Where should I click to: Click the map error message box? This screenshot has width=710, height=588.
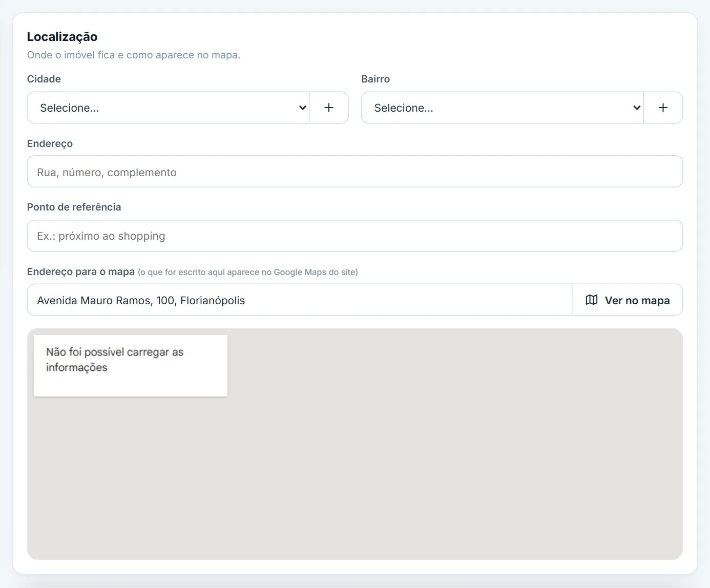pyautogui.click(x=131, y=366)
